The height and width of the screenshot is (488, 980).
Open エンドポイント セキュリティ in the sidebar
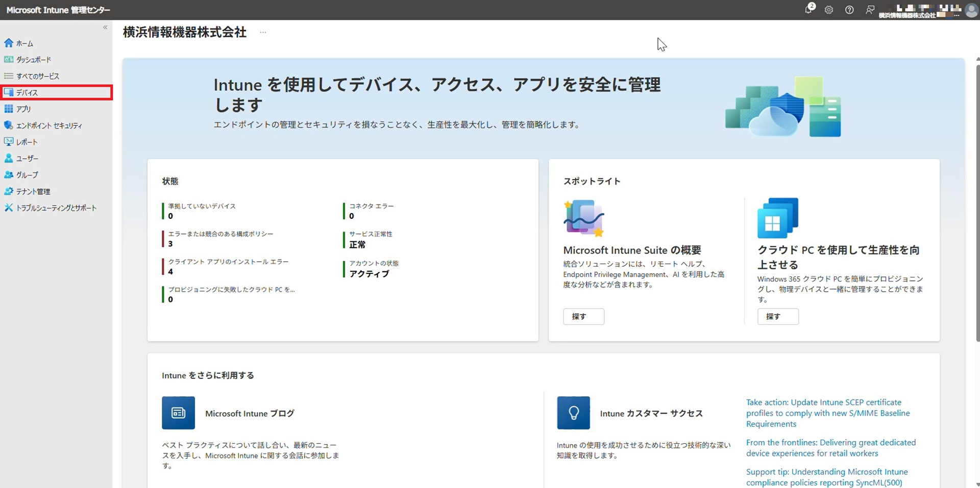tap(48, 125)
